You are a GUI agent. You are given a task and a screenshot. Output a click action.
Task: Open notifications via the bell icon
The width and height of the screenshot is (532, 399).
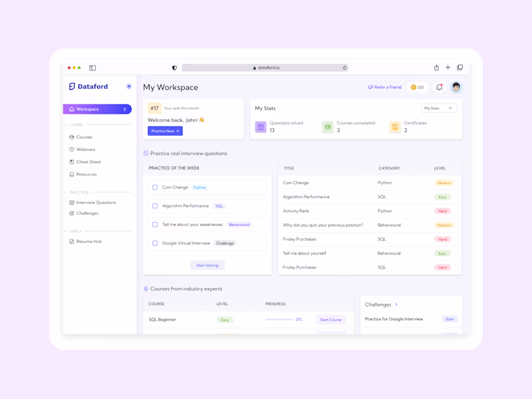point(438,86)
